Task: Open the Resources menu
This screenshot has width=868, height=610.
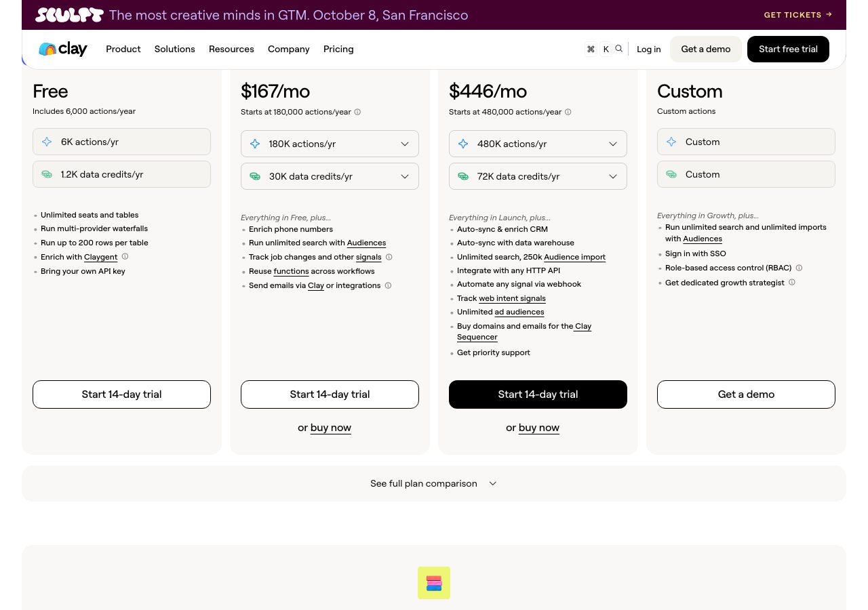Action: (x=231, y=49)
